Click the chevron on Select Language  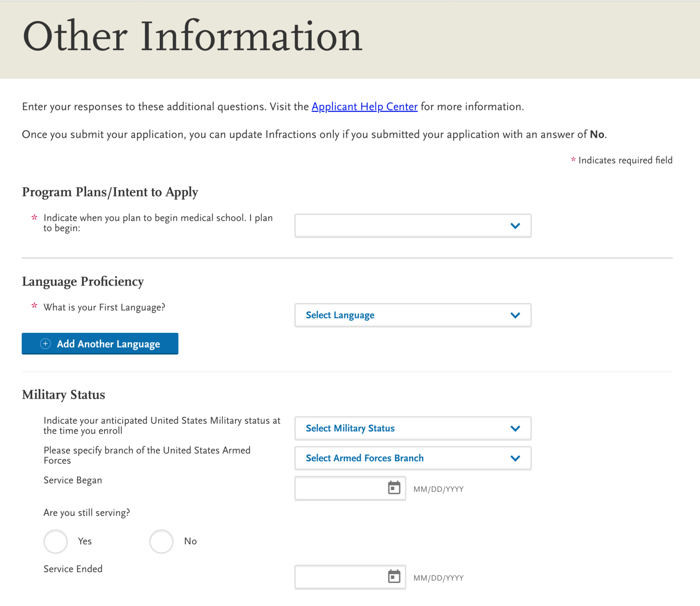pyautogui.click(x=515, y=315)
